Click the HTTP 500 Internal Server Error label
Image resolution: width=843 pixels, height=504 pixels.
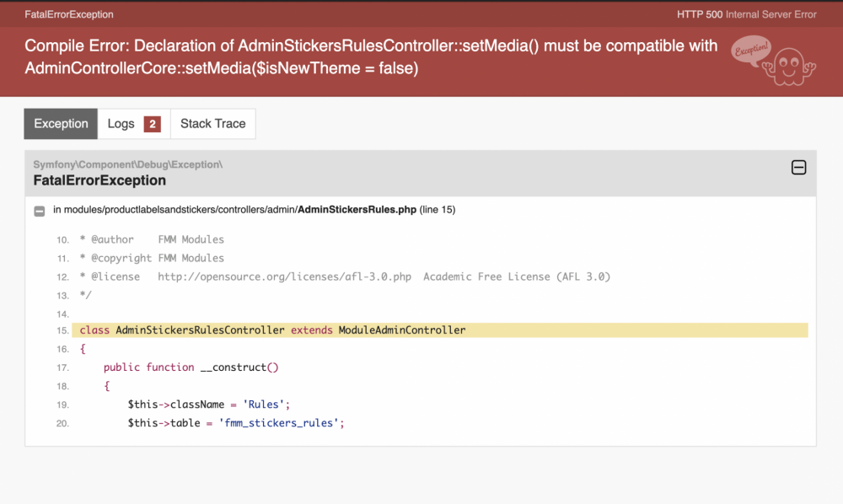pos(746,14)
